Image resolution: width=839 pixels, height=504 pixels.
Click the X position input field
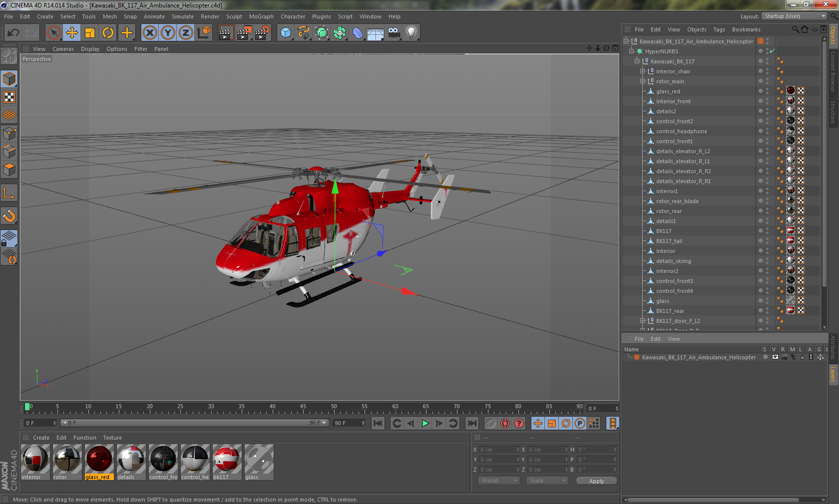(499, 450)
